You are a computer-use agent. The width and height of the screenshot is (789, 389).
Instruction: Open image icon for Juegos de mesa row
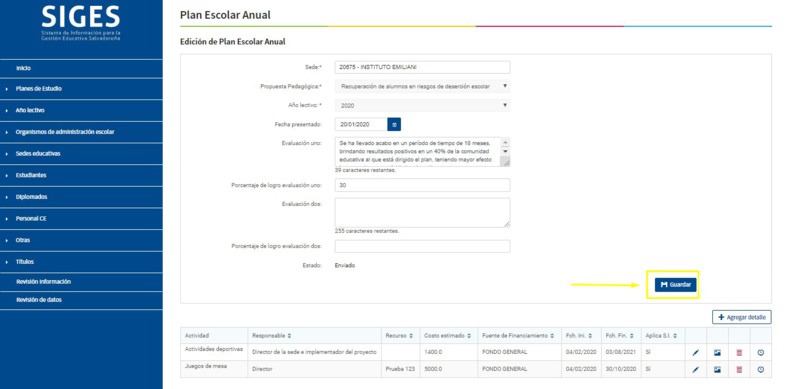click(718, 369)
